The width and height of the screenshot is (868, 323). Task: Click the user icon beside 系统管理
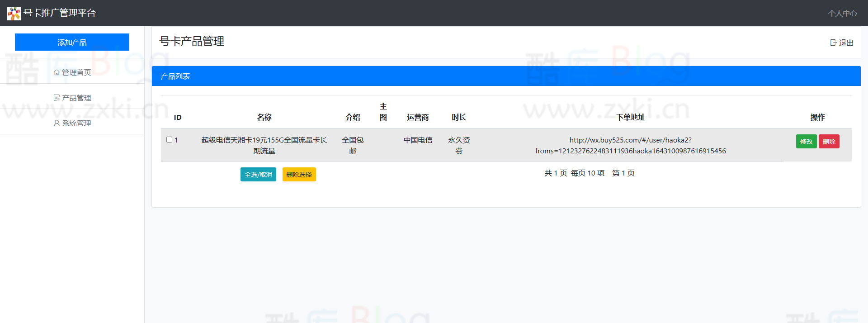pos(57,123)
